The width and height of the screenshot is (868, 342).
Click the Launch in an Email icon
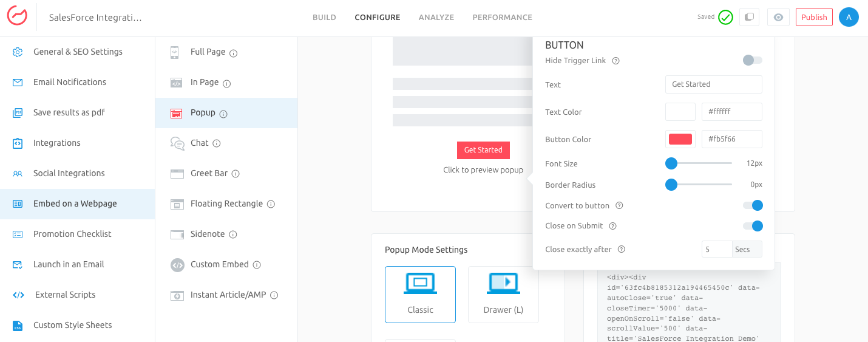click(18, 265)
